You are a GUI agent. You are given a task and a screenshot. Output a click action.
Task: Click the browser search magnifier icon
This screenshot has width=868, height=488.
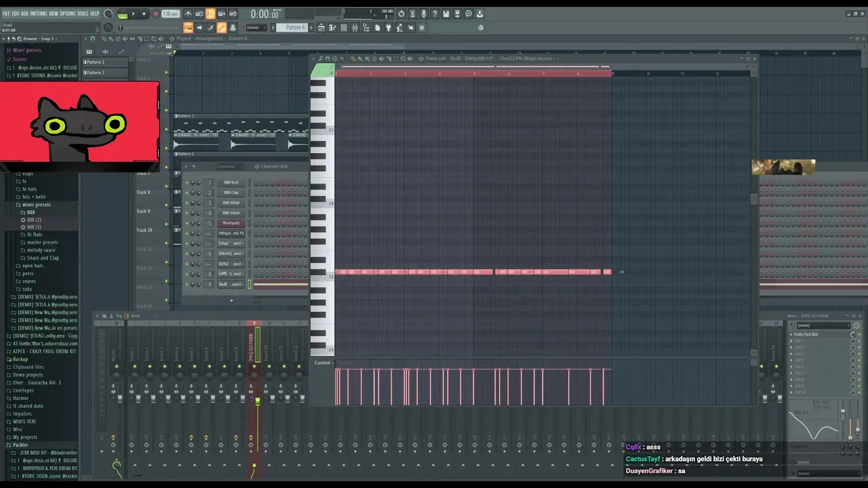coord(19,39)
